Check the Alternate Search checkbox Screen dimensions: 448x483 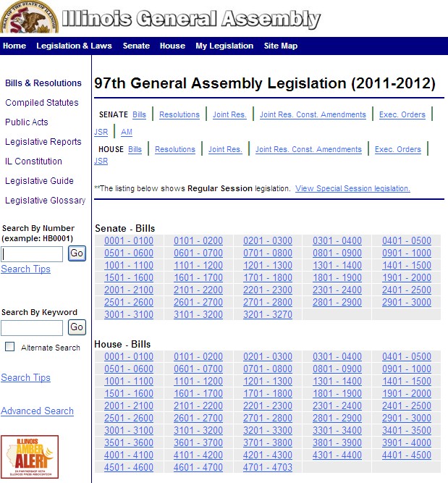tap(10, 347)
